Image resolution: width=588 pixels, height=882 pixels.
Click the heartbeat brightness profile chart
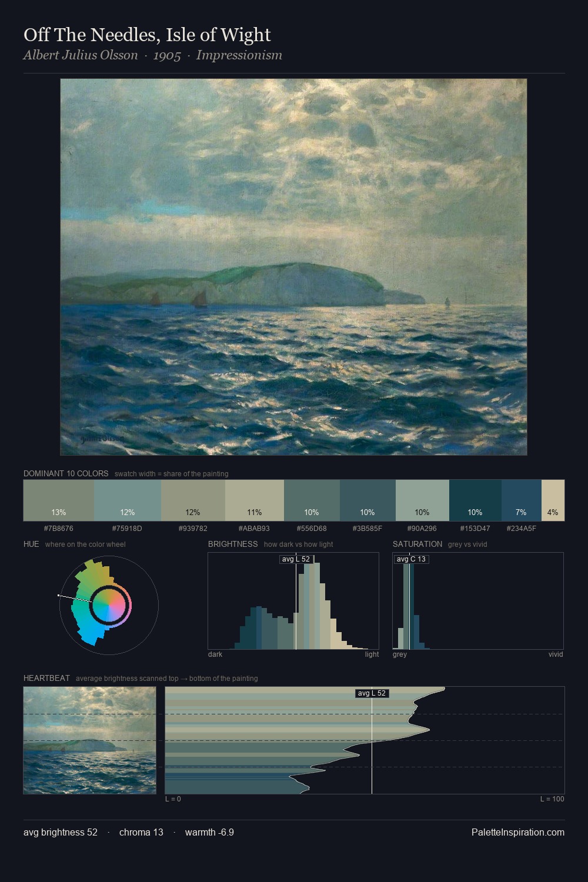pos(365,740)
